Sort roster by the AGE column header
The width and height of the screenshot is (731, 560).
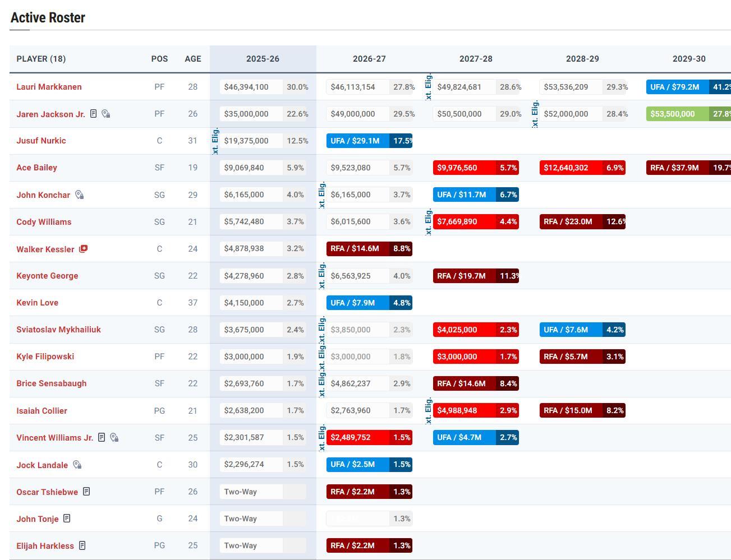pos(192,59)
